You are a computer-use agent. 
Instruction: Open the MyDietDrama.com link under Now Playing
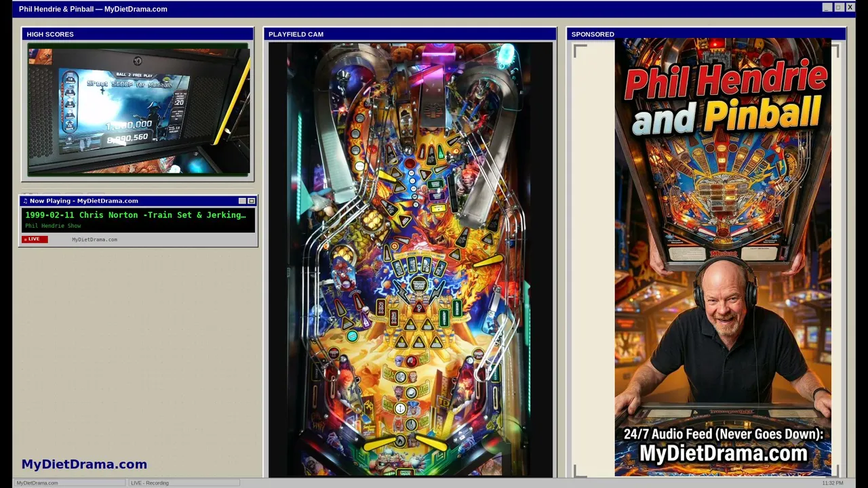point(94,239)
